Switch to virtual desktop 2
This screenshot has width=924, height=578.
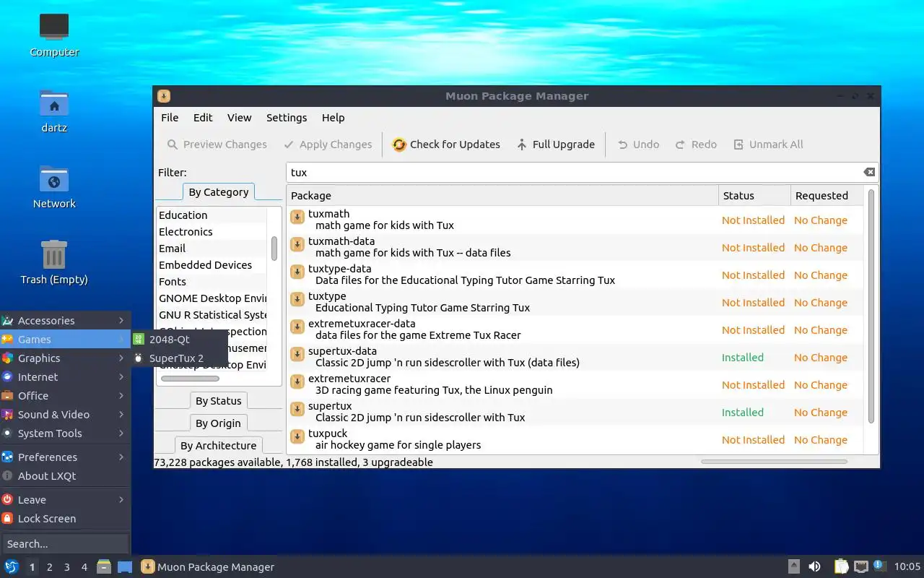(50, 567)
